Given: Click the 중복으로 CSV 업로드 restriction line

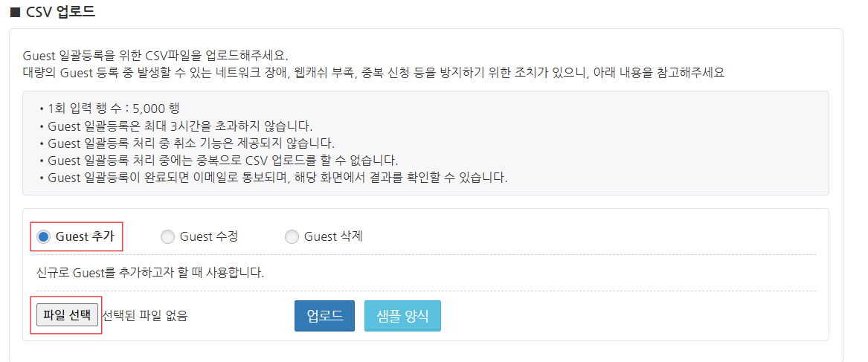Looking at the screenshot, I should 219,161.
